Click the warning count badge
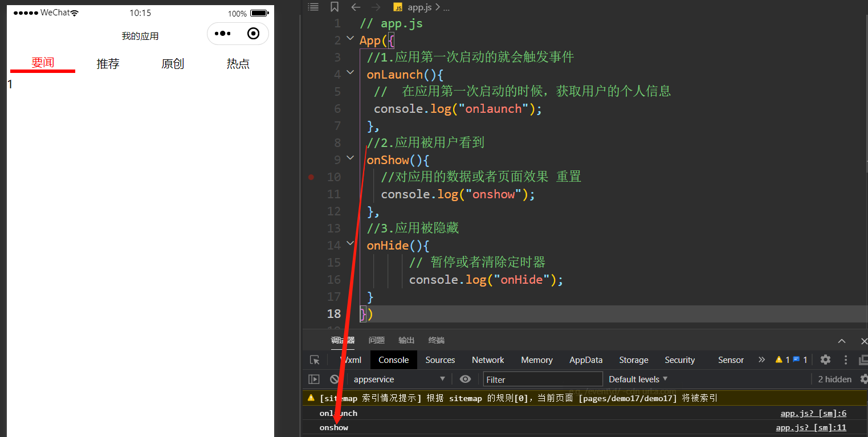 [782, 360]
